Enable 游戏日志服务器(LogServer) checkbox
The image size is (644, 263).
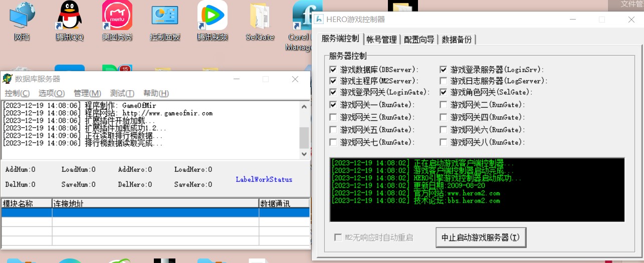click(x=444, y=81)
